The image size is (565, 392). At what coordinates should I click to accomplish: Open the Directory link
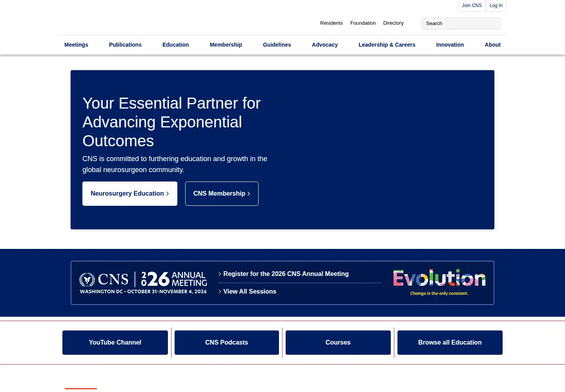pos(393,23)
